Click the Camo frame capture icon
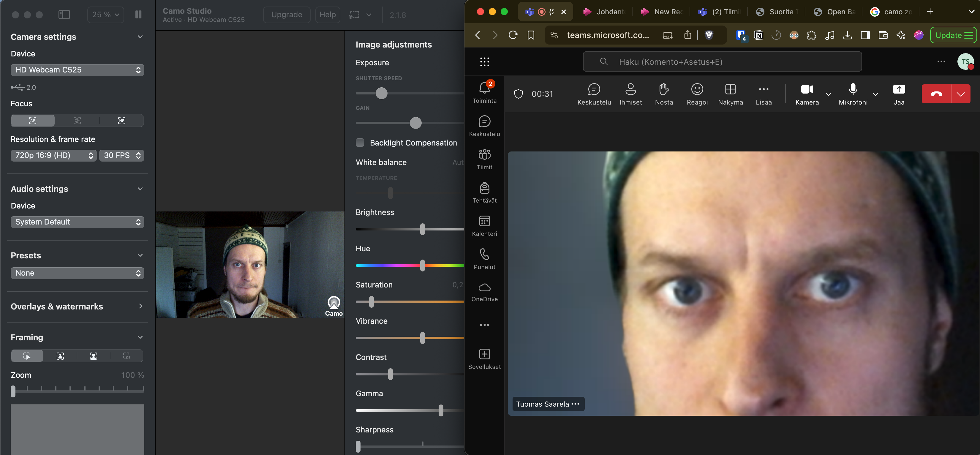The width and height of the screenshot is (980, 455). point(354,15)
